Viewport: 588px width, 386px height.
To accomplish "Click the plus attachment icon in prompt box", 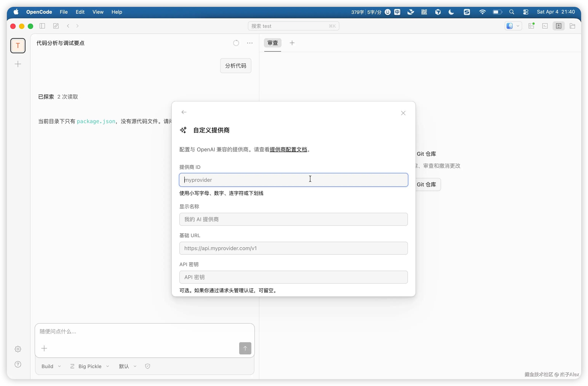I will click(44, 348).
